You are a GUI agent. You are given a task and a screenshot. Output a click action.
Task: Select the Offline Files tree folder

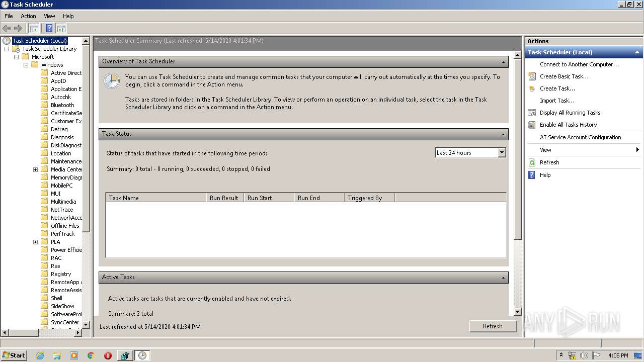65,226
